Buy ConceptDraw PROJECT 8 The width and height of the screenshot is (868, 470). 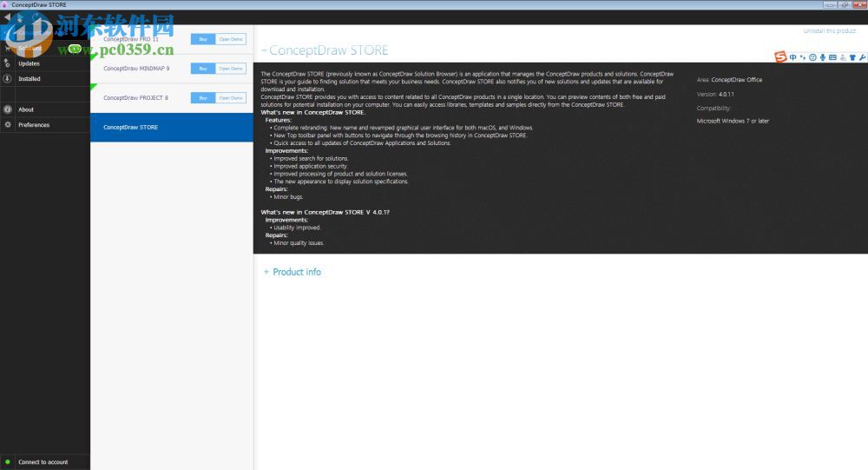(x=202, y=98)
